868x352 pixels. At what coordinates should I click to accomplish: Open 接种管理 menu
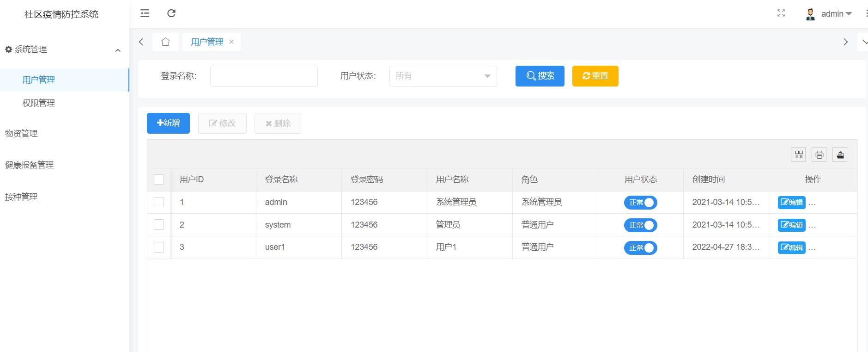[21, 197]
